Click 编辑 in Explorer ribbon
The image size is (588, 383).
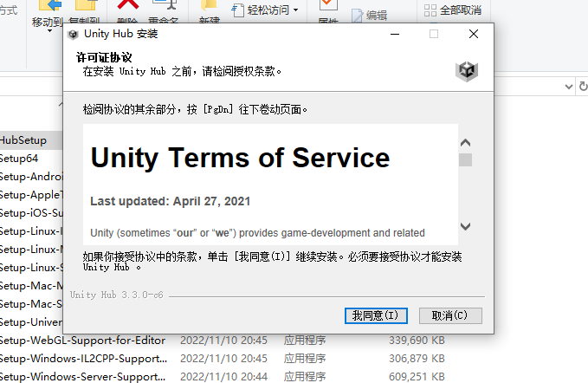pos(370,16)
